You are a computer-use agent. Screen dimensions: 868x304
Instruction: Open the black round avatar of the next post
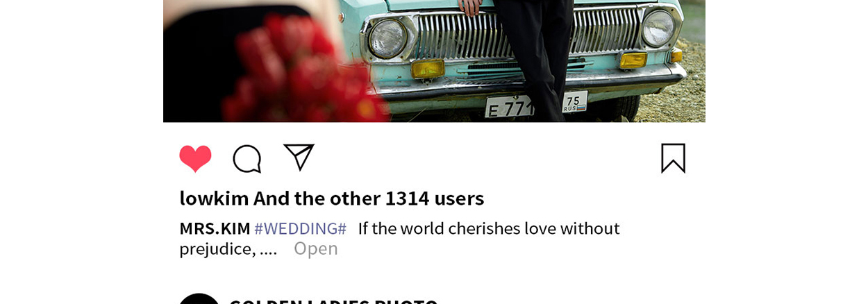tap(199, 298)
